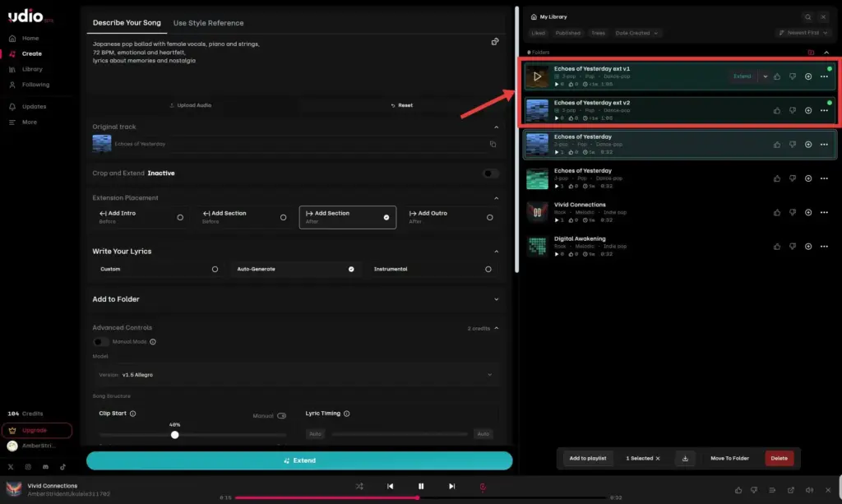
Task: Toggle Crop and Extend switch
Action: point(490,173)
